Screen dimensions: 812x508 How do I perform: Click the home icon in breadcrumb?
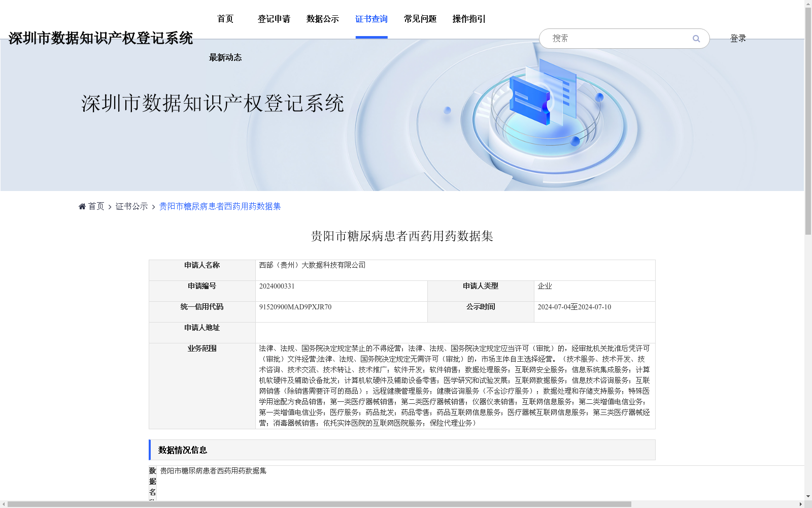82,206
